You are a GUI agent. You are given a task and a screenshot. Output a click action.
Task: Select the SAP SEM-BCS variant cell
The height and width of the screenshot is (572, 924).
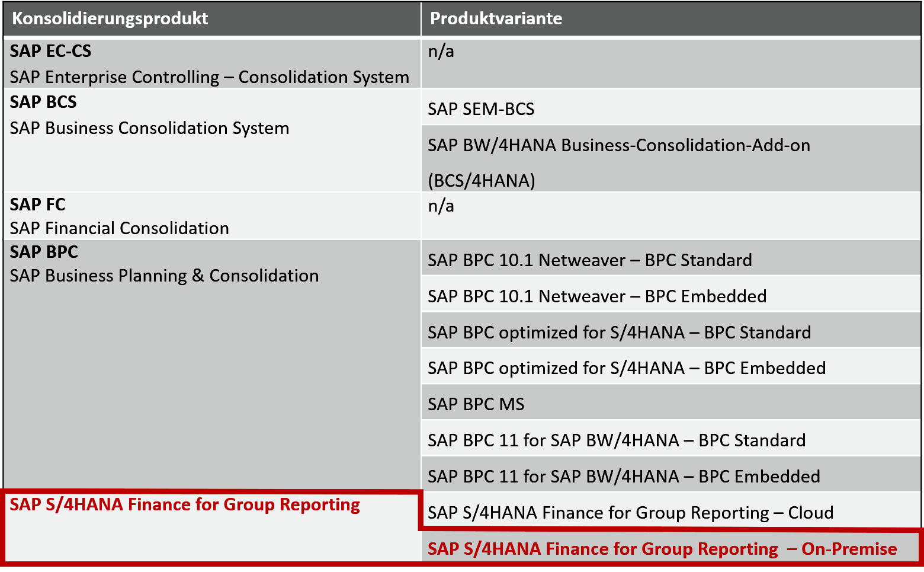481,109
